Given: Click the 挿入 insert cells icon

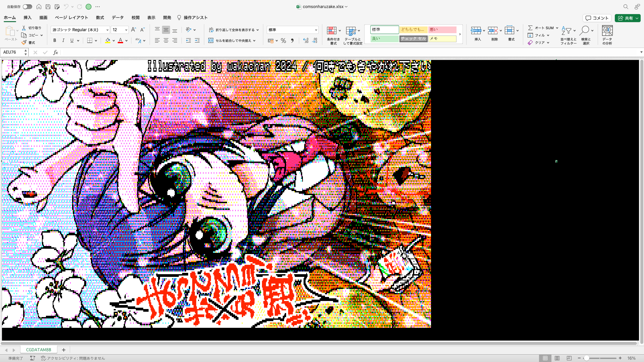Looking at the screenshot, I should tap(476, 31).
